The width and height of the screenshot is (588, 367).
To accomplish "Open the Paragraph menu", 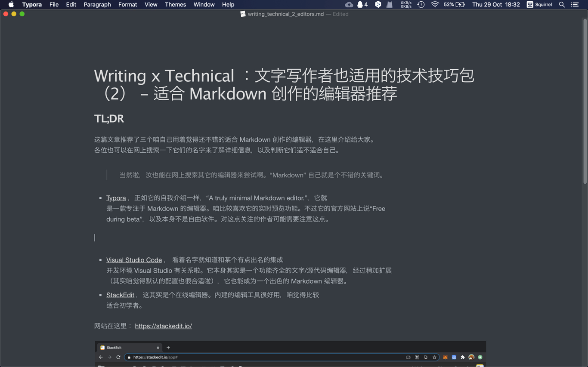I will pos(97,4).
